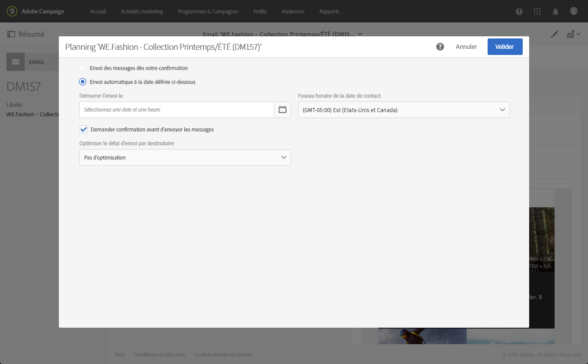Open the Activités marketing menu
This screenshot has width=588, height=364.
[x=142, y=11]
